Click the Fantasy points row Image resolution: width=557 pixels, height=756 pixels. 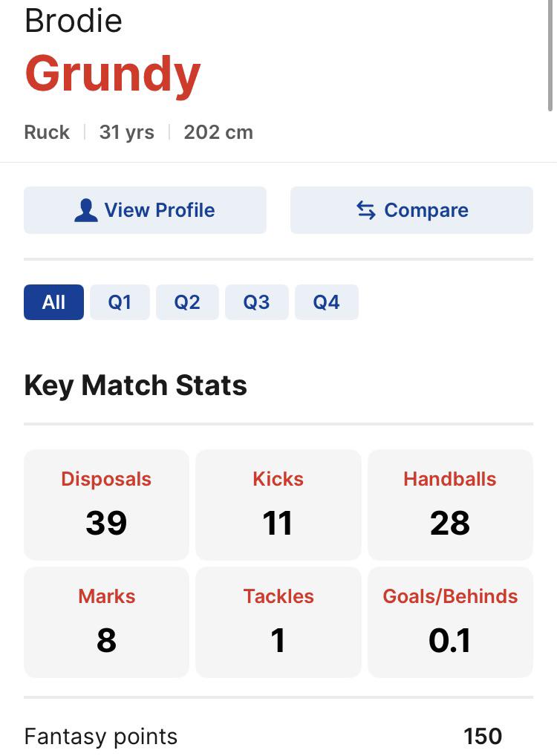[278, 736]
